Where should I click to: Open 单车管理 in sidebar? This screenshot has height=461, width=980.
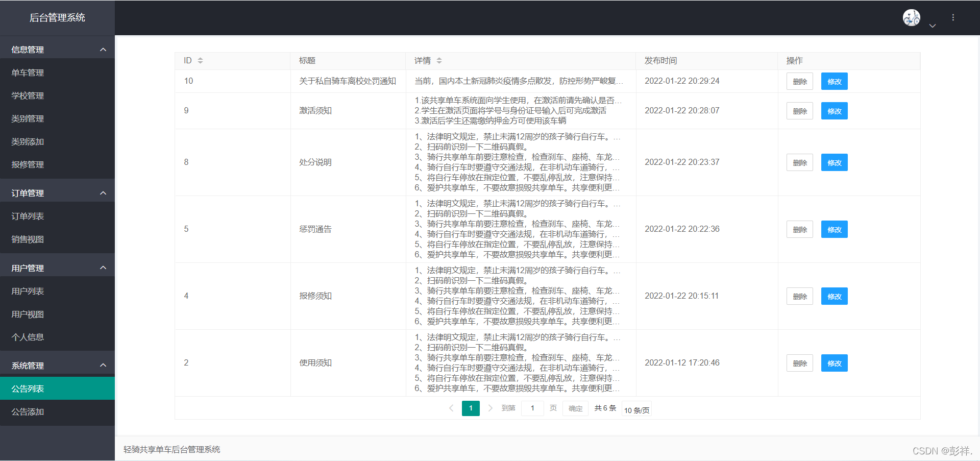(57, 72)
